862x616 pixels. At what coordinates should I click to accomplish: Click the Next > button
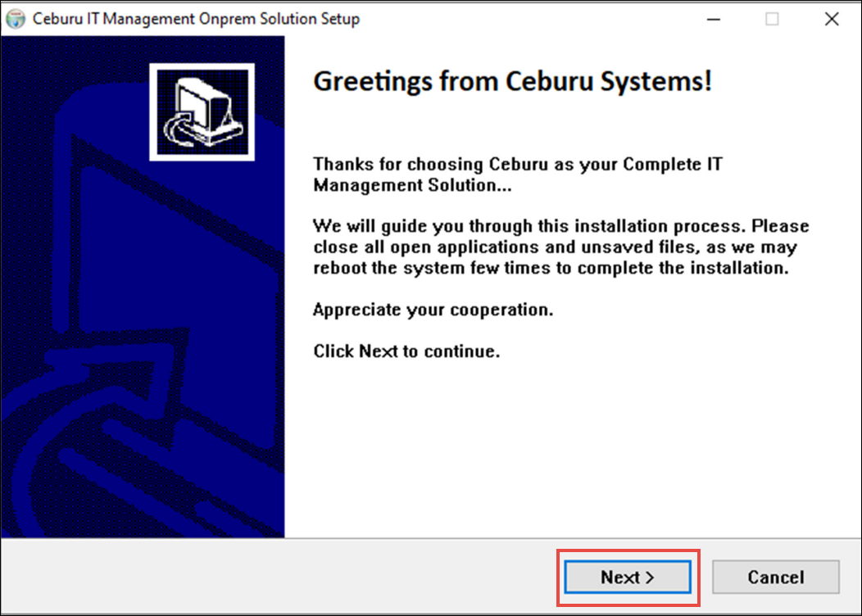(x=628, y=577)
